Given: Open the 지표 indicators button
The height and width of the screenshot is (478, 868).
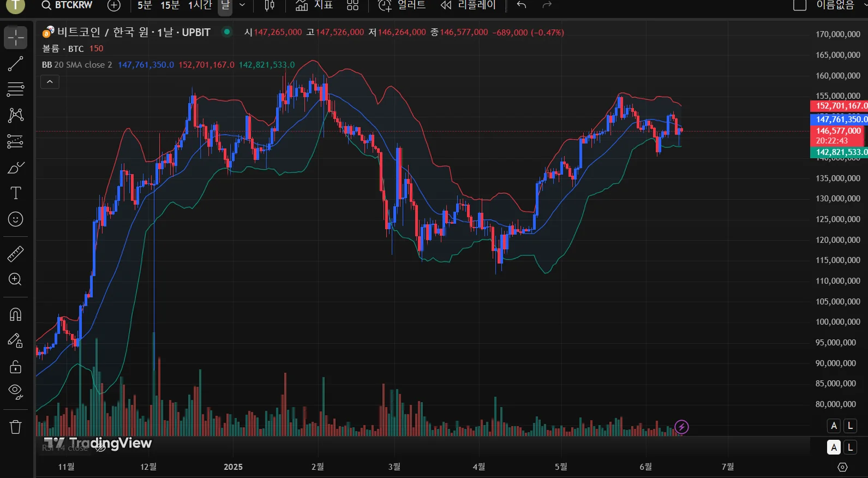Looking at the screenshot, I should click(314, 5).
